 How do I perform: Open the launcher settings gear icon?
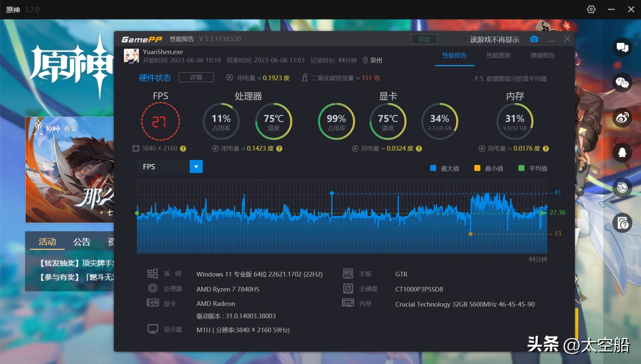coord(591,9)
